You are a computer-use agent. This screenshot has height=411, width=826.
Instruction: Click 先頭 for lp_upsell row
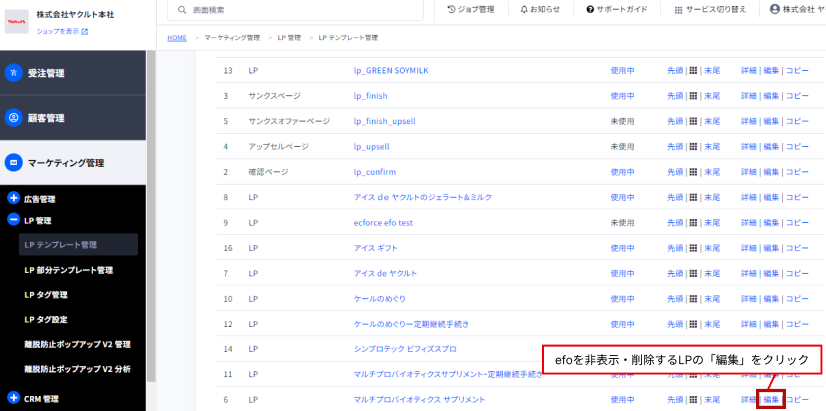click(675, 146)
